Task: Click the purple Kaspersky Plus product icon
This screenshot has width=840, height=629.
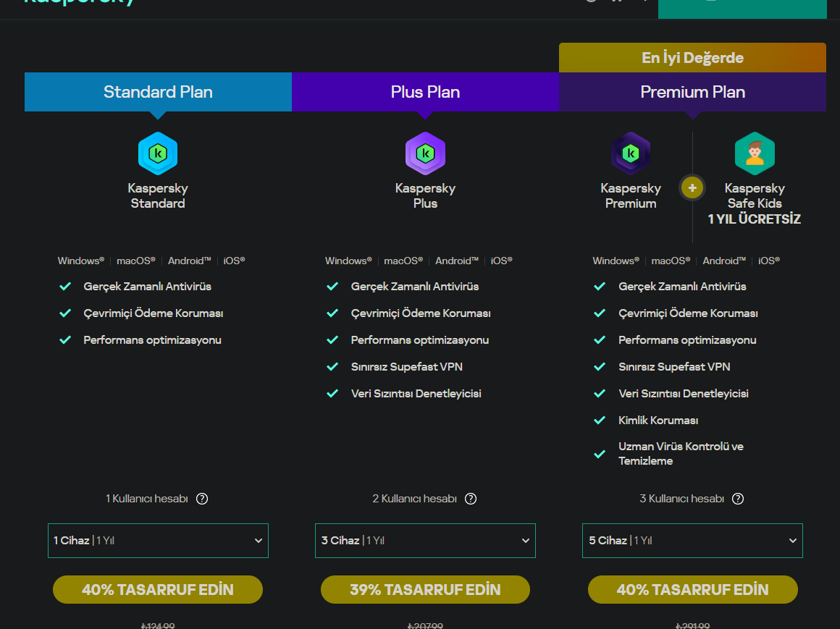Action: (425, 153)
